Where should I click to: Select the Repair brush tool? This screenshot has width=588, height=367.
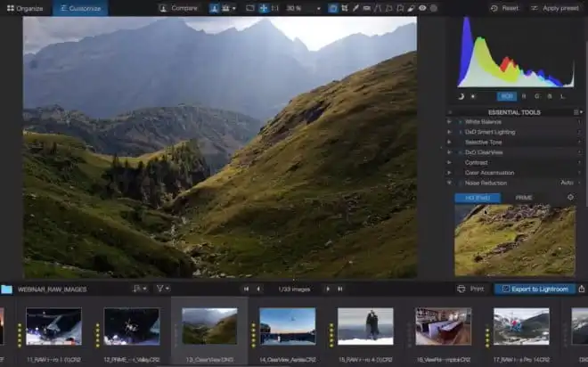coord(412,8)
